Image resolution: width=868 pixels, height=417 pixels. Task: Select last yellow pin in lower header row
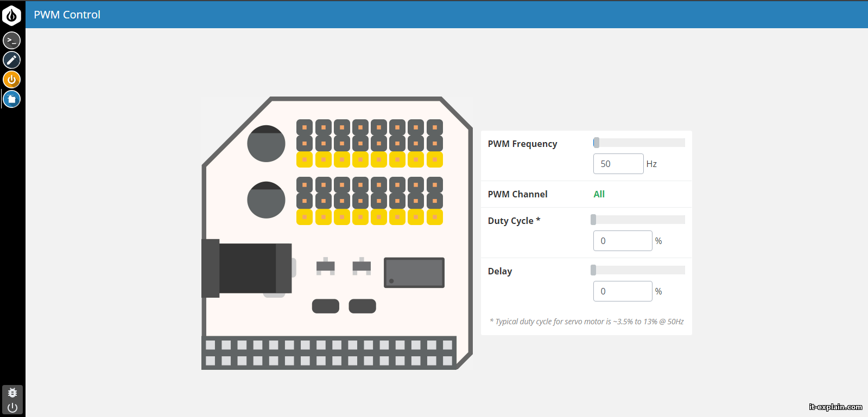(x=435, y=217)
